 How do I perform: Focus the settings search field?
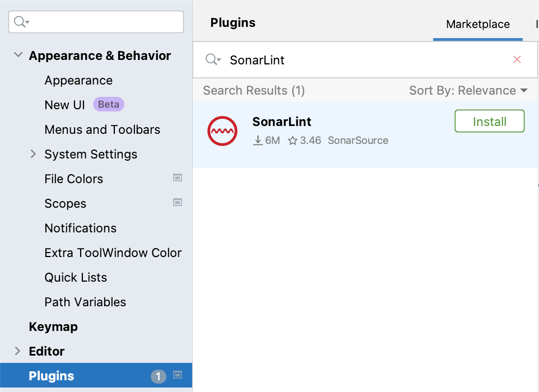(x=96, y=22)
